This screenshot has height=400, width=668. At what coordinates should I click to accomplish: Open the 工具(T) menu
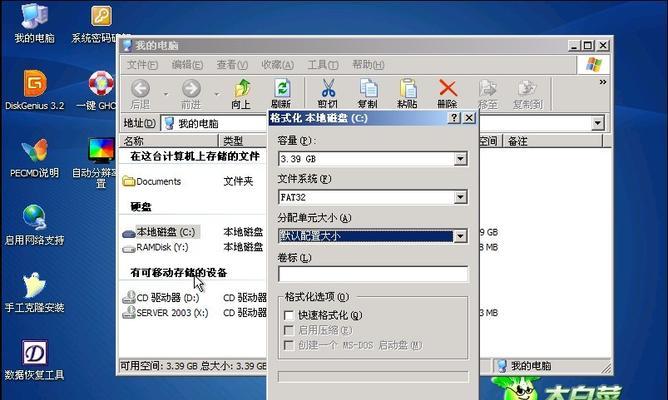click(323, 65)
